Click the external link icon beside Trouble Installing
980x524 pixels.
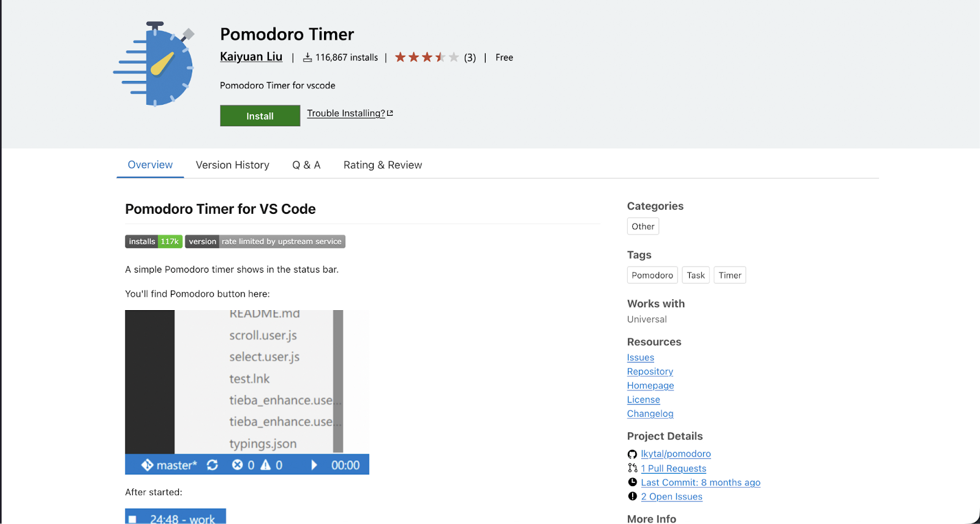click(x=390, y=113)
